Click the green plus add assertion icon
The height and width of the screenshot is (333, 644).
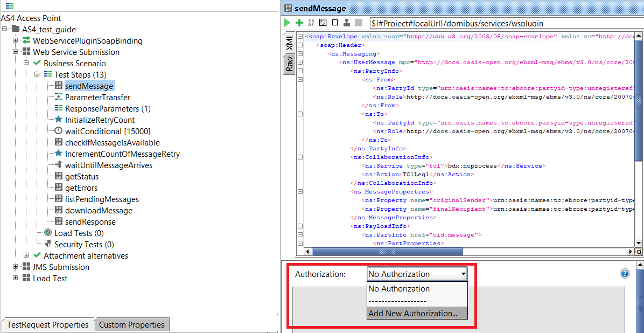click(x=299, y=23)
